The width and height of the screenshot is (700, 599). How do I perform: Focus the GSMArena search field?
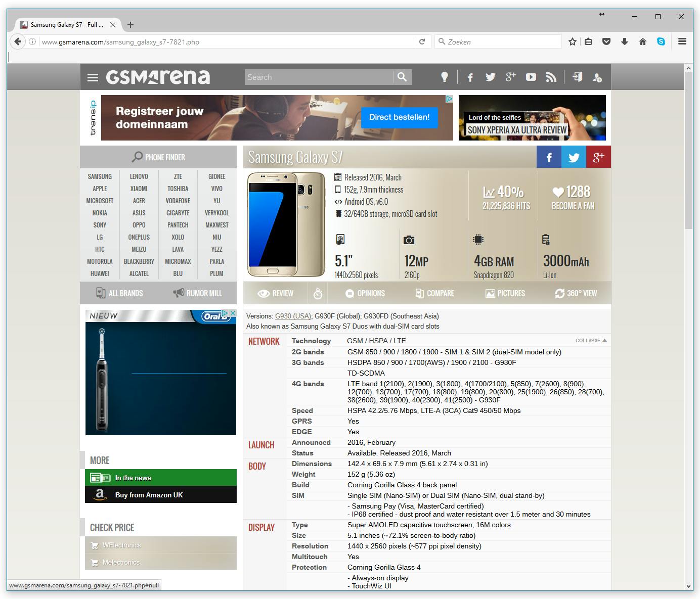click(319, 77)
